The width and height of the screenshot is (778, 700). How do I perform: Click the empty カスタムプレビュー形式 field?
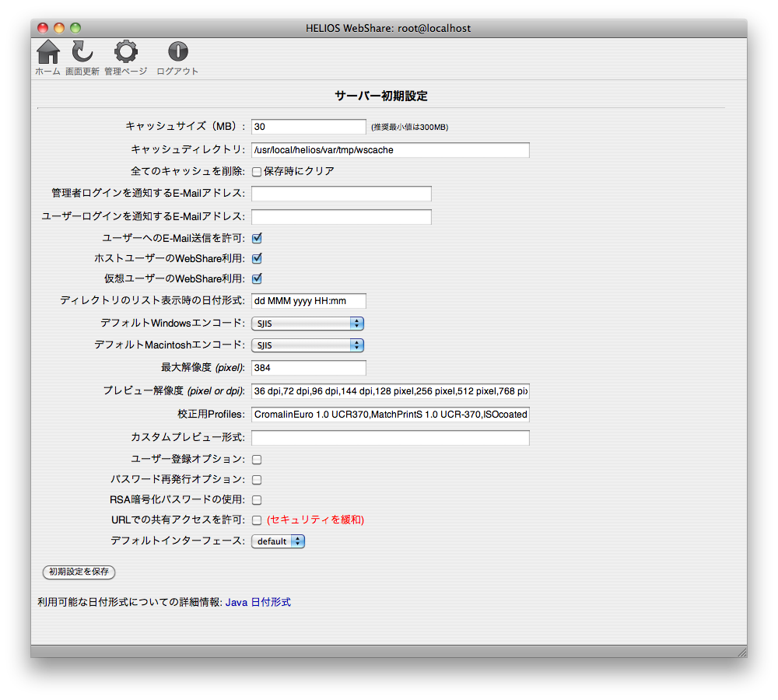point(391,438)
